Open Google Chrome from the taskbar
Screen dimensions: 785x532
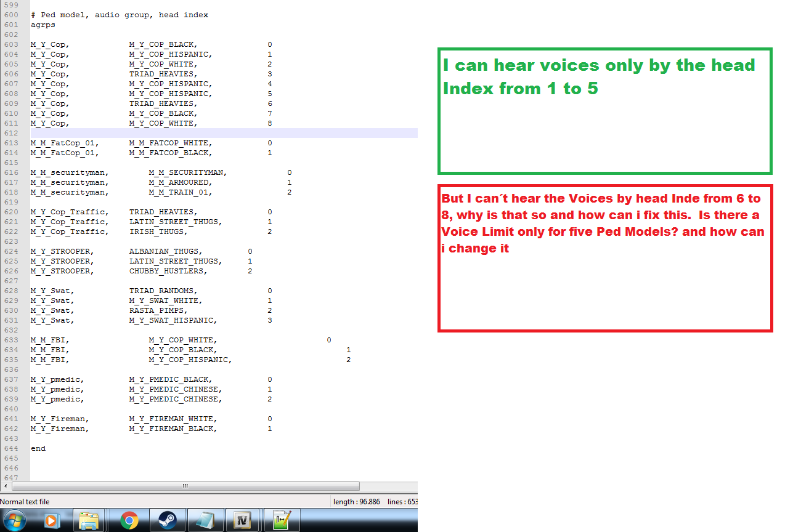tap(129, 521)
